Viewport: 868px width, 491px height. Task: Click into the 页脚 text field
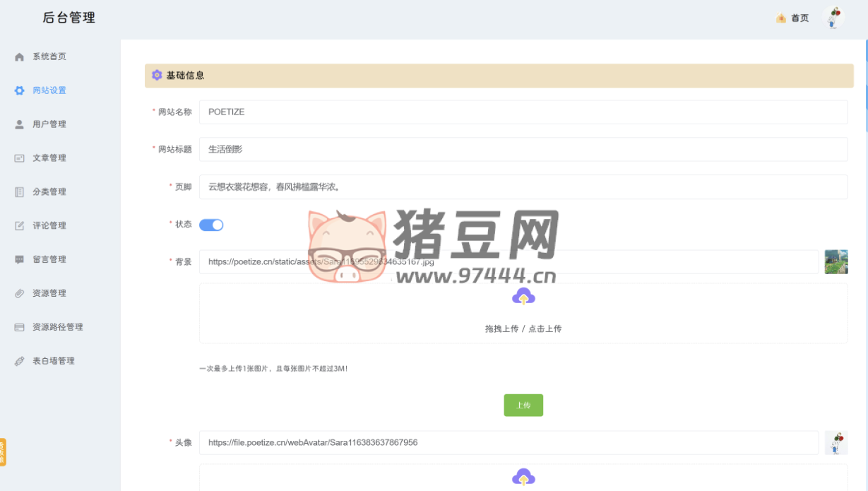click(x=523, y=187)
